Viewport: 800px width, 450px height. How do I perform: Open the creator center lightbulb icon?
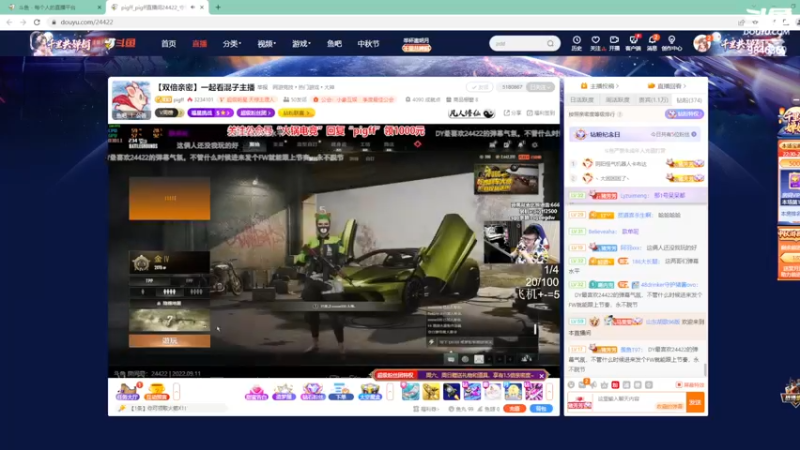(x=671, y=43)
